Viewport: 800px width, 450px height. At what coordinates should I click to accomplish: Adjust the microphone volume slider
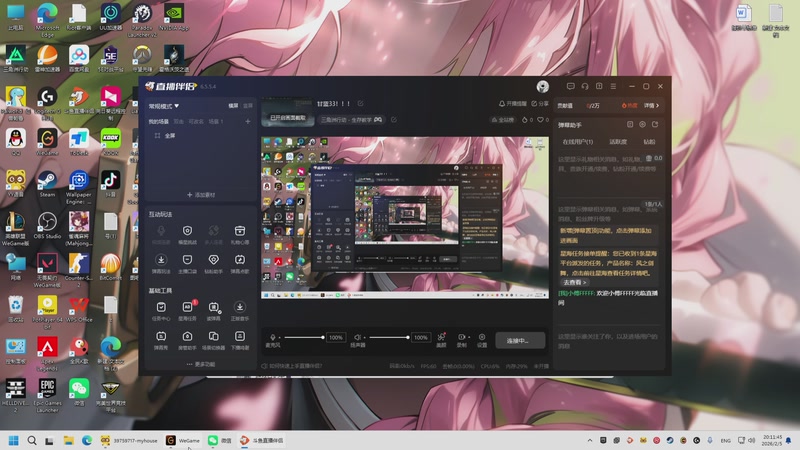point(304,337)
